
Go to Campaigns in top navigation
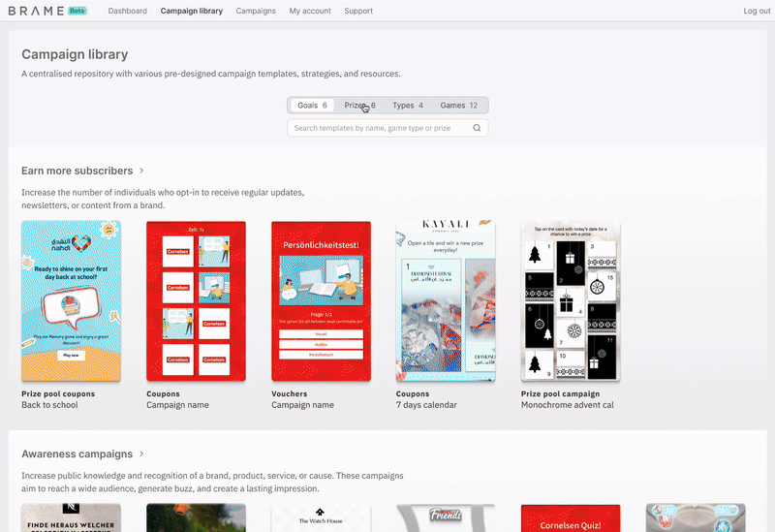[x=256, y=11]
